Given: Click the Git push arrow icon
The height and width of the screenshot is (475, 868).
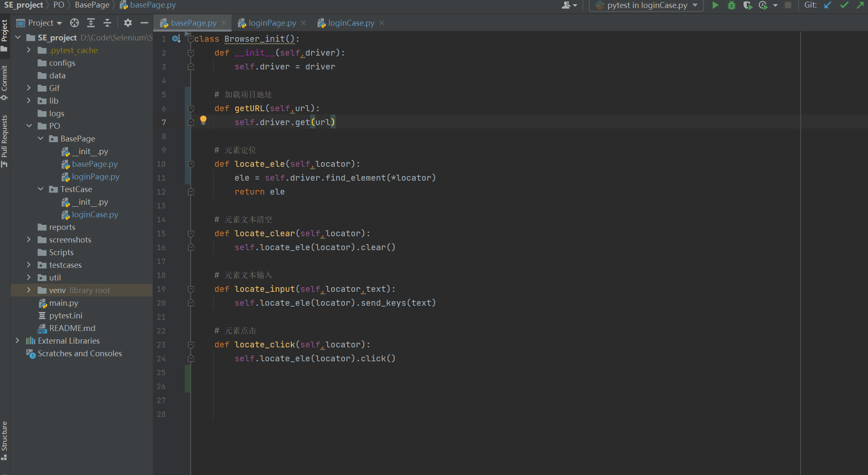Looking at the screenshot, I should 860,5.
